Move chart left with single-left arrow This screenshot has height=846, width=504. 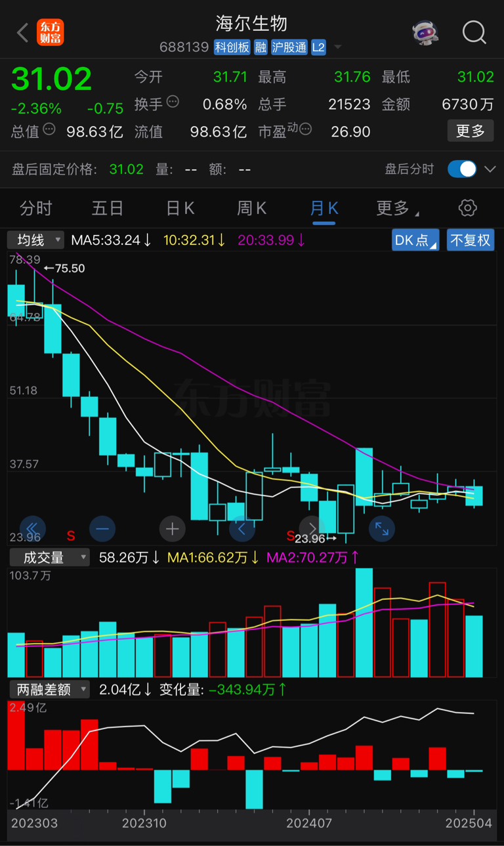tap(241, 528)
